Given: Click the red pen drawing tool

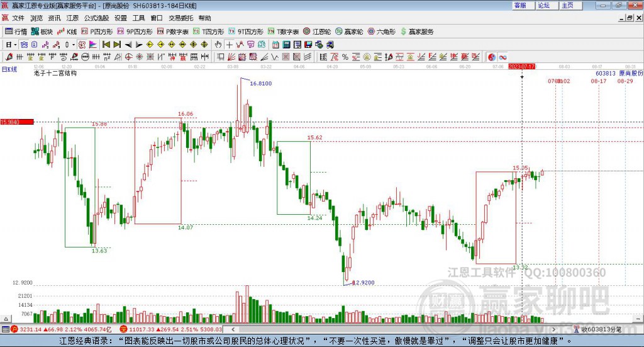Looking at the screenshot, I should [9, 57].
